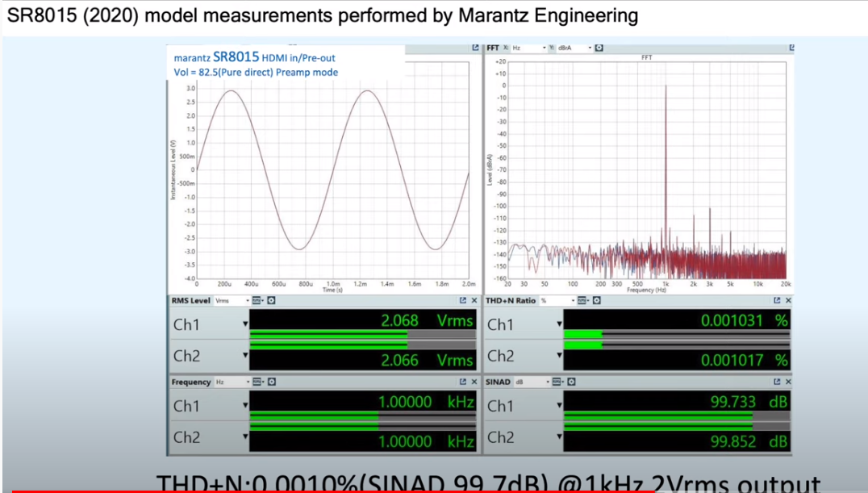Open the RMS Level Vrms unit dropdown
868x493 pixels.
click(x=230, y=301)
